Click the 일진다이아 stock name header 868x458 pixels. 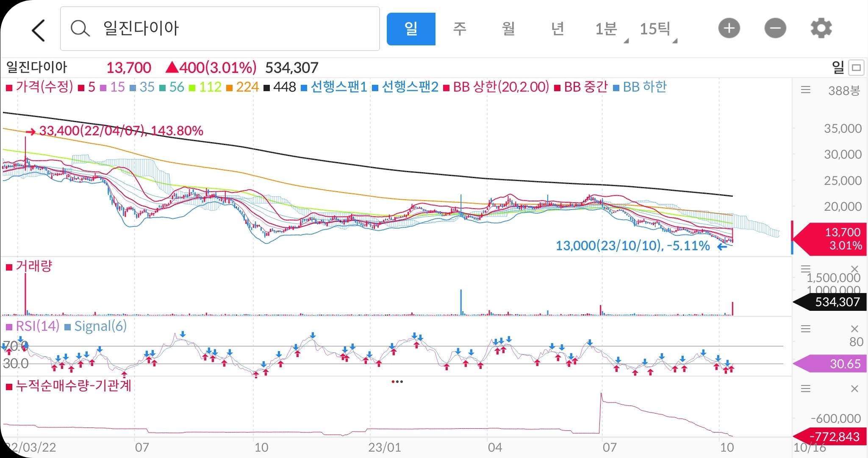(37, 67)
